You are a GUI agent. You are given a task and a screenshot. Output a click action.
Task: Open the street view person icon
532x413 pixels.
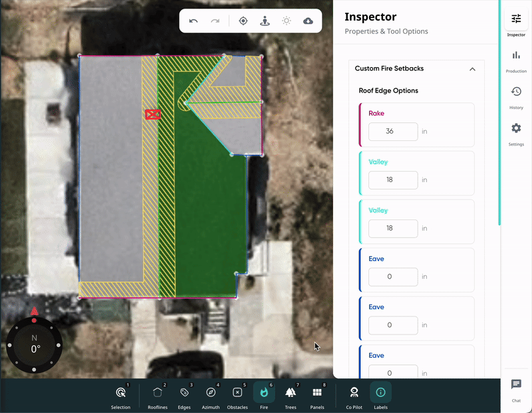(265, 21)
